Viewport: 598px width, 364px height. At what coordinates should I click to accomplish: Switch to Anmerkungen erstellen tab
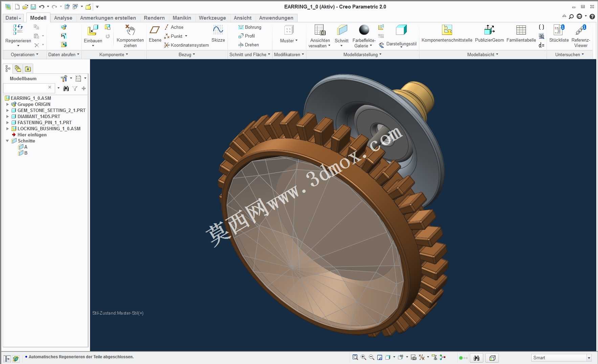click(108, 18)
